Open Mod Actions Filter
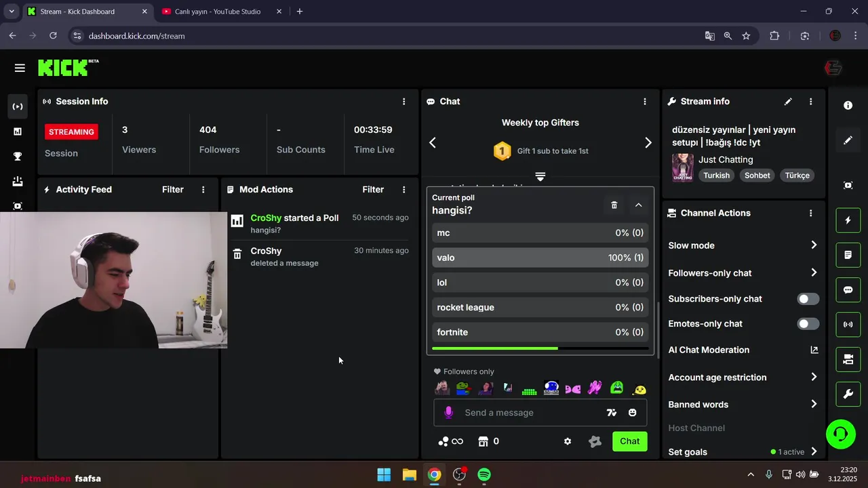The width and height of the screenshot is (868, 488). click(x=373, y=190)
